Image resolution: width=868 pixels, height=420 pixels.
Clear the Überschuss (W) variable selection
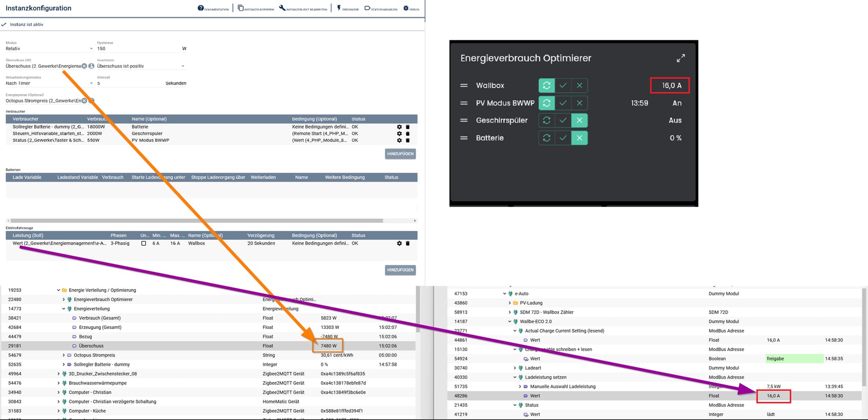[x=84, y=66]
